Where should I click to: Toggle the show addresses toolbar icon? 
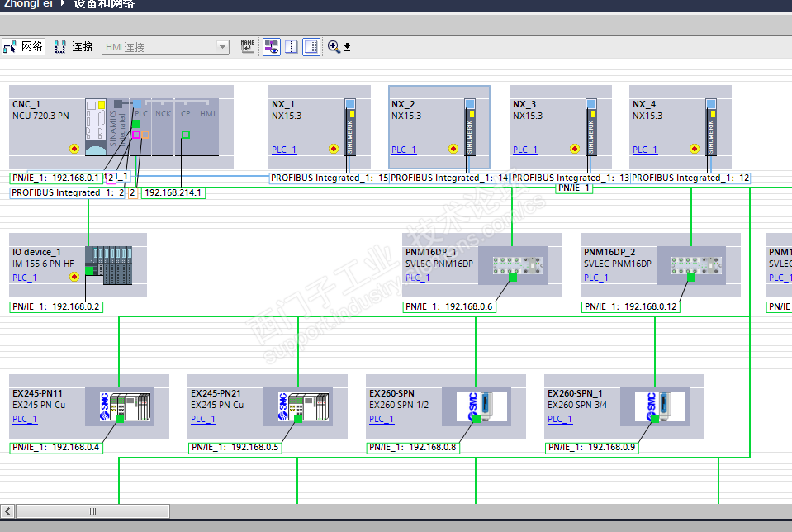point(272,47)
